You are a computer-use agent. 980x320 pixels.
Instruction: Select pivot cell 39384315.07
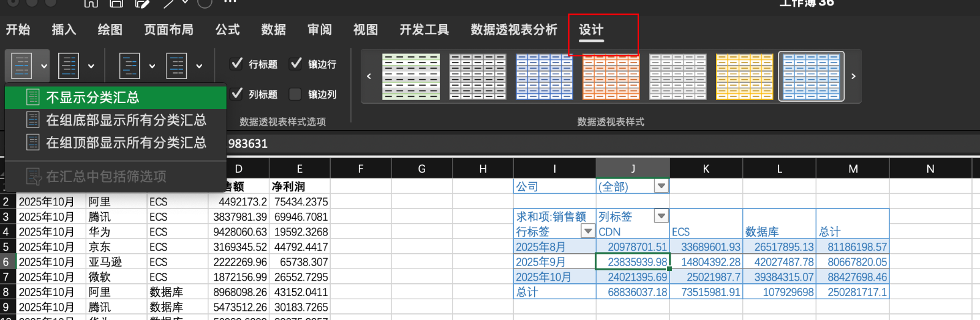[x=779, y=276]
